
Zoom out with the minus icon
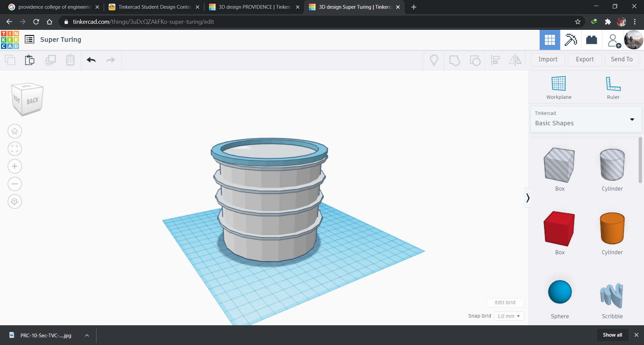click(15, 184)
